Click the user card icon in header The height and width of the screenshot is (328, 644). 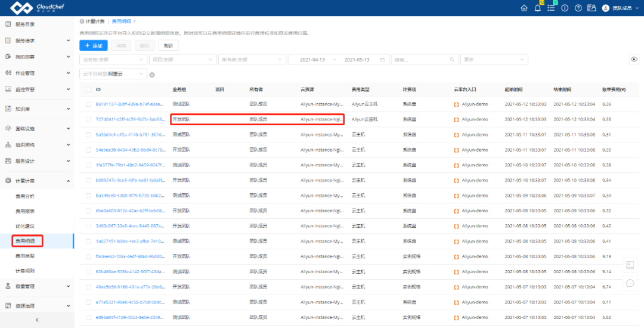click(592, 8)
